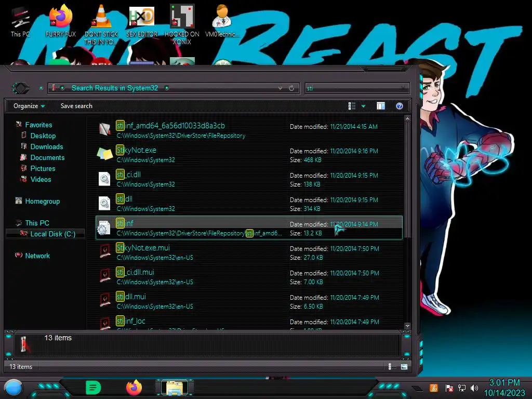Open Action Center flag in tray
Screen dimensions: 532x399
449,388
